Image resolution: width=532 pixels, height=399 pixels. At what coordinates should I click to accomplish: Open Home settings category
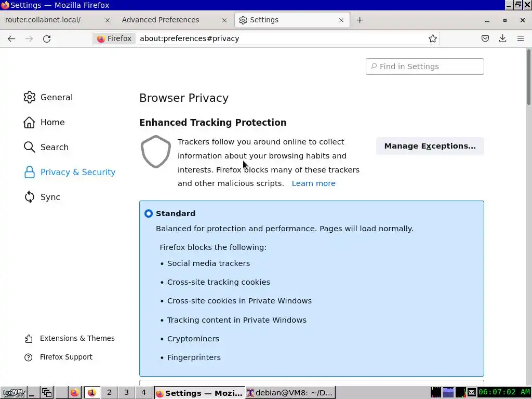pos(44,123)
